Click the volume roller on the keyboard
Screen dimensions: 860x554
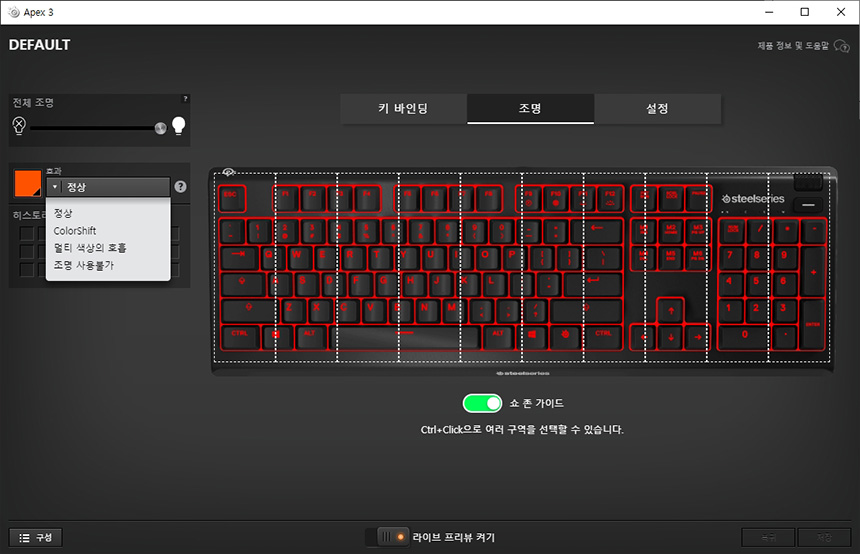coord(808,181)
